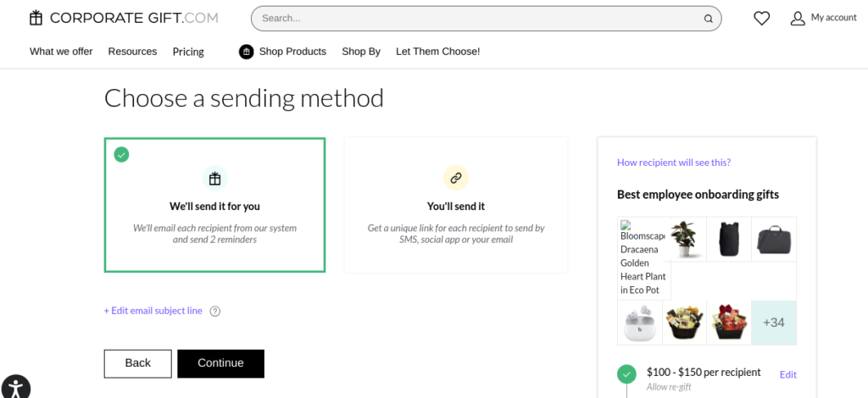Expand the Edit email subject line
The height and width of the screenshot is (398, 868).
(x=153, y=311)
